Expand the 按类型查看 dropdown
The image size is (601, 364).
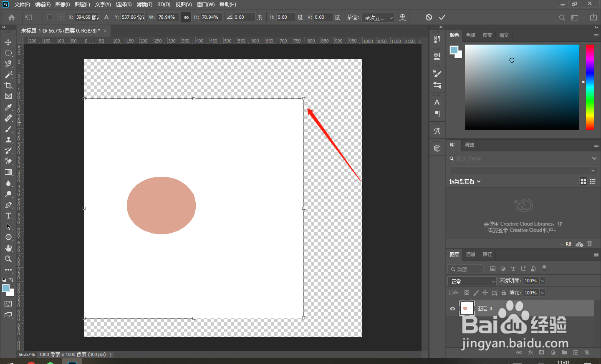point(465,181)
